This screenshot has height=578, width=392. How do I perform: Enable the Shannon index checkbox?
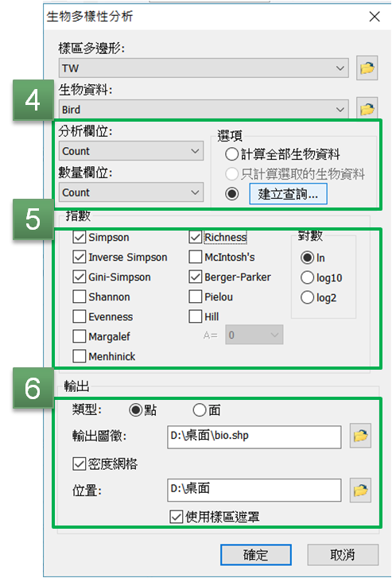coord(80,297)
